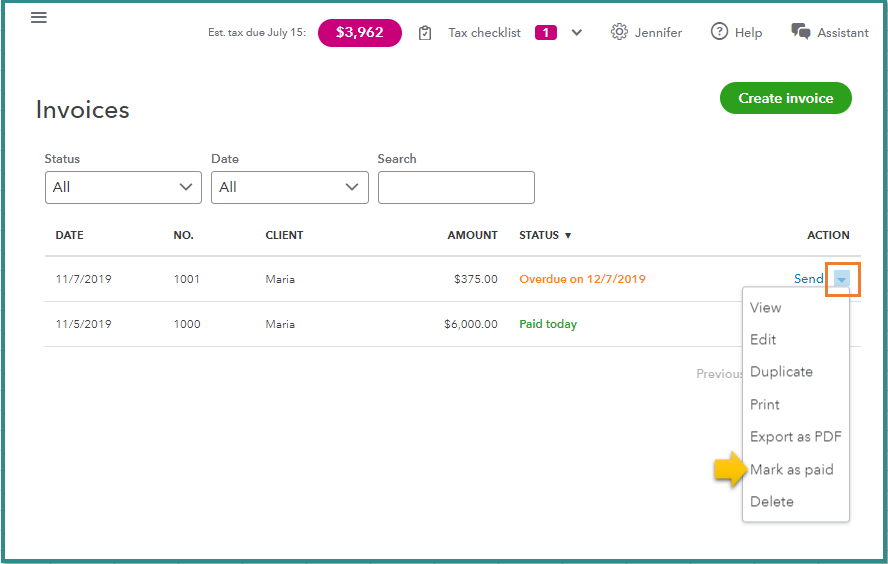Image resolution: width=888 pixels, height=564 pixels.
Task: Choose Export as PDF from menu
Action: [x=795, y=437]
